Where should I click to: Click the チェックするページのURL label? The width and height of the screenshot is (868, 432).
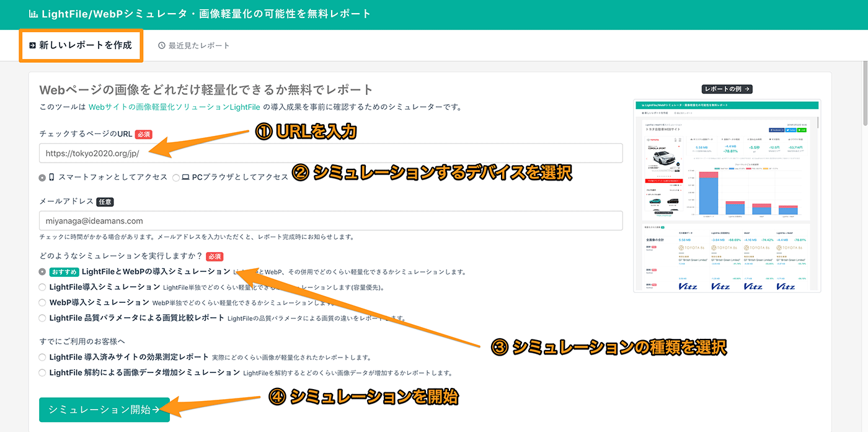click(x=85, y=134)
